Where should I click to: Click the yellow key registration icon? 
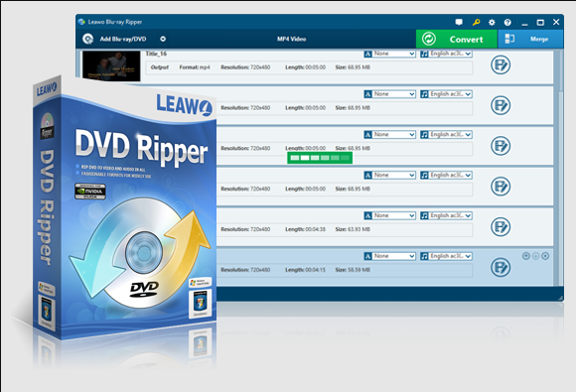tap(476, 22)
